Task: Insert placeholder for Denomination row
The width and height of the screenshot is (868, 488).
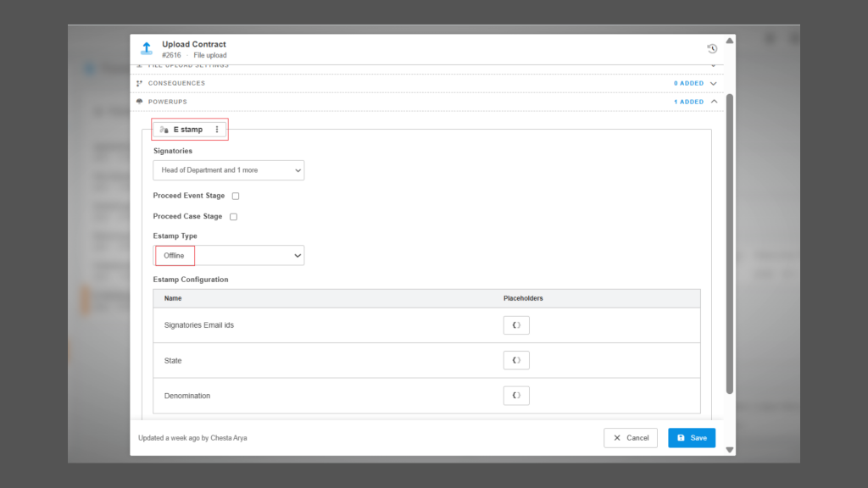Action: click(x=516, y=396)
